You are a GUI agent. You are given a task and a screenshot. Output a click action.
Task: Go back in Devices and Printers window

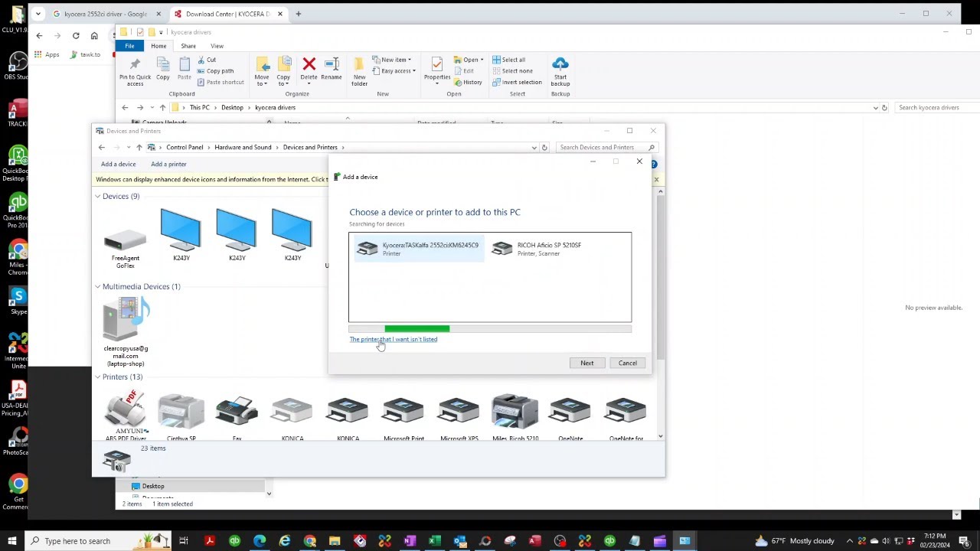101,147
